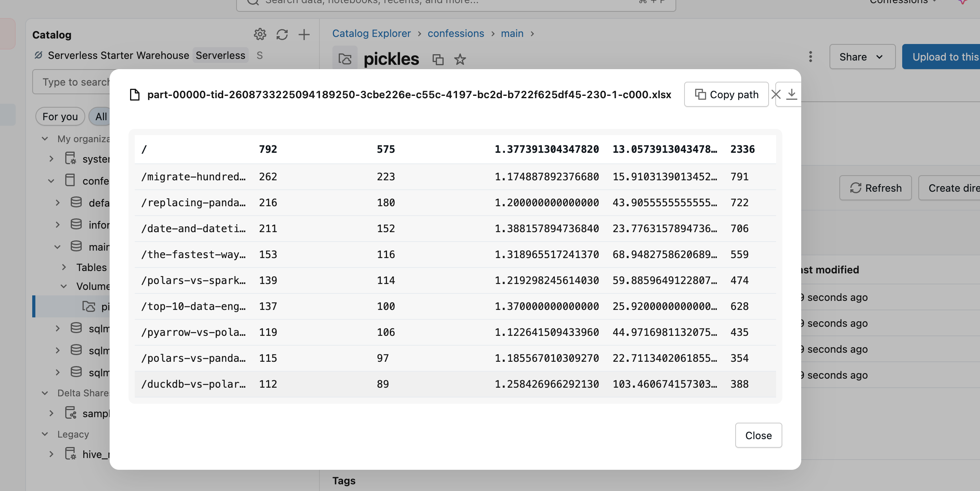The width and height of the screenshot is (980, 491).
Task: Open the Share dropdown
Action: click(x=862, y=57)
